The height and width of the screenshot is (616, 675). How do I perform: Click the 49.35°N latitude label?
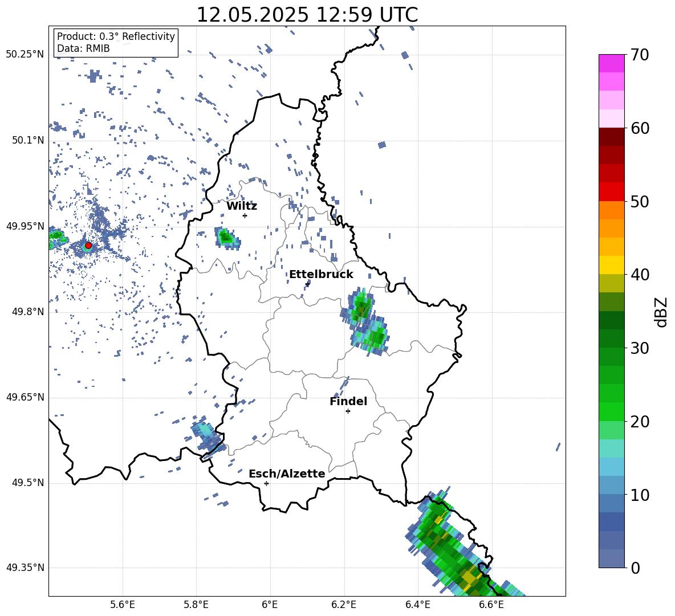pyautogui.click(x=25, y=568)
